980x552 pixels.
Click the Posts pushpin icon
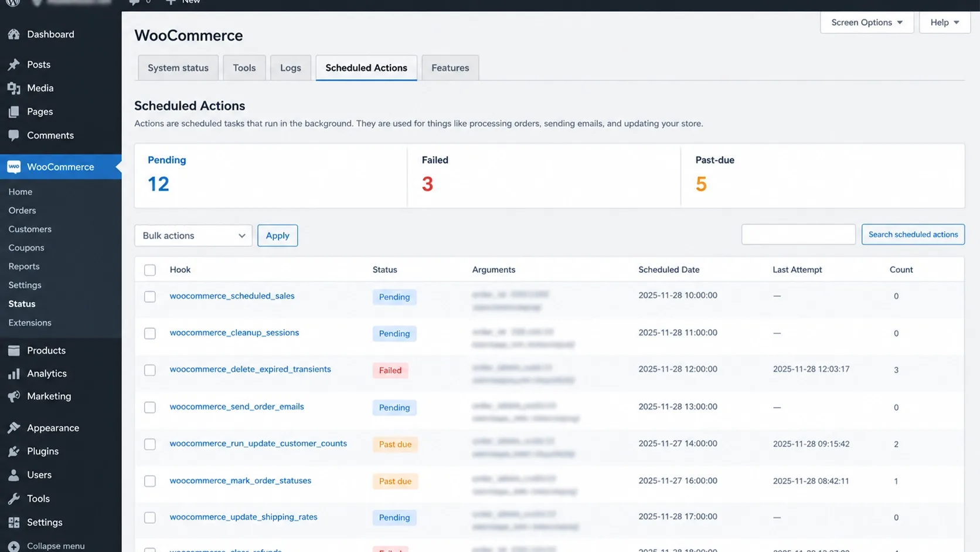click(13, 65)
